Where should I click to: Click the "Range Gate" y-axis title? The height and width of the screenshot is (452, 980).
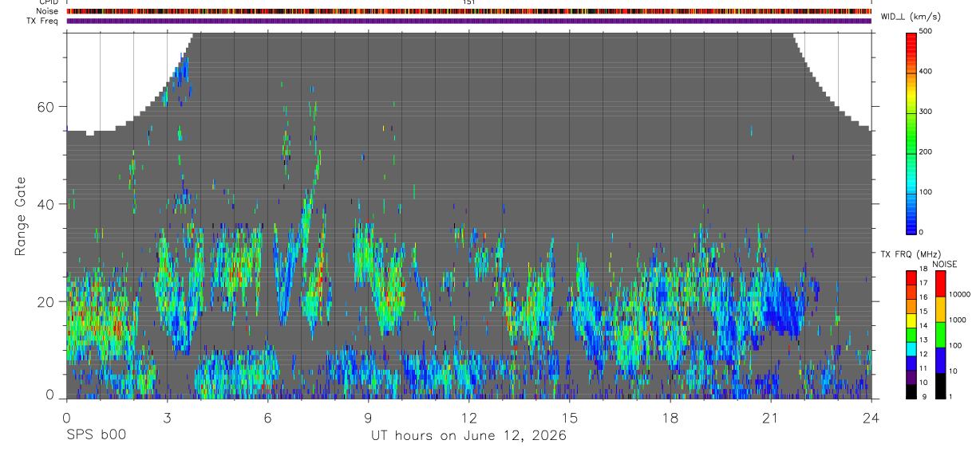20,216
